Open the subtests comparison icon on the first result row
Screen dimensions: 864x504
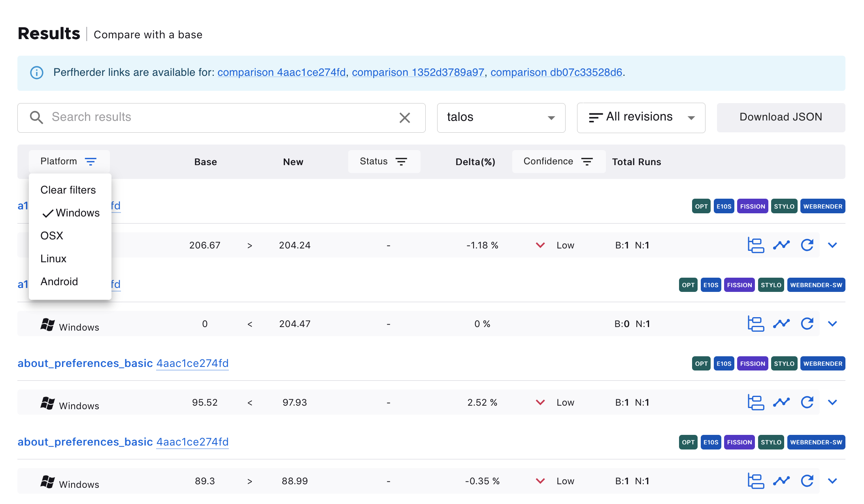755,245
